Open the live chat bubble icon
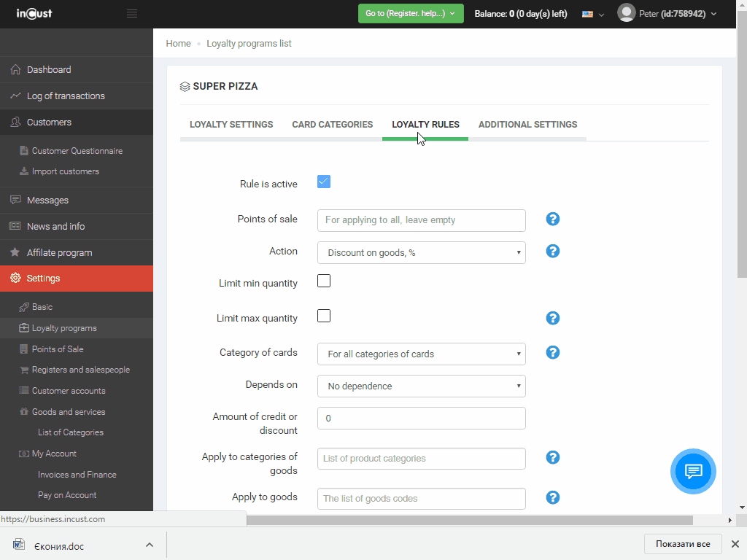This screenshot has height=560, width=747. [x=693, y=471]
